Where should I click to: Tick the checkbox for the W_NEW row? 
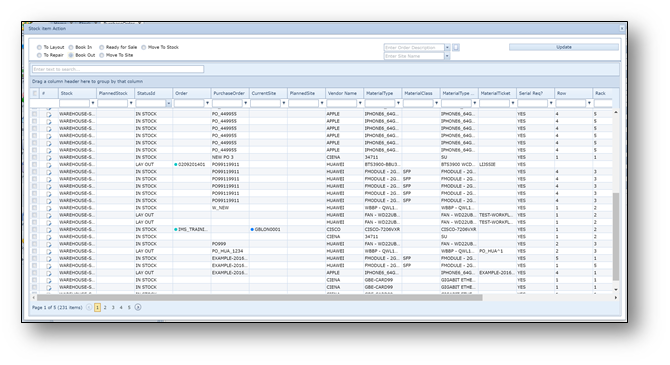[x=35, y=208]
